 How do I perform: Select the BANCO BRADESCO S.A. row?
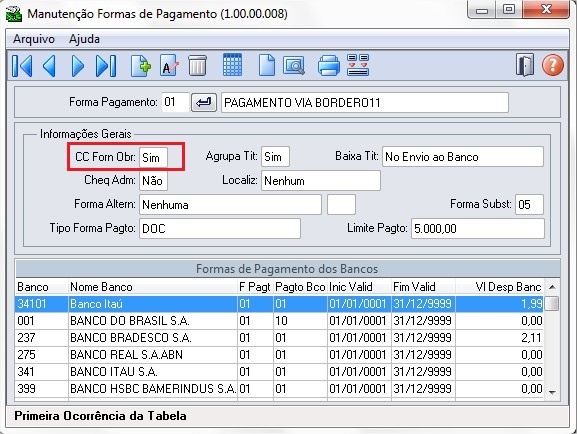279,338
